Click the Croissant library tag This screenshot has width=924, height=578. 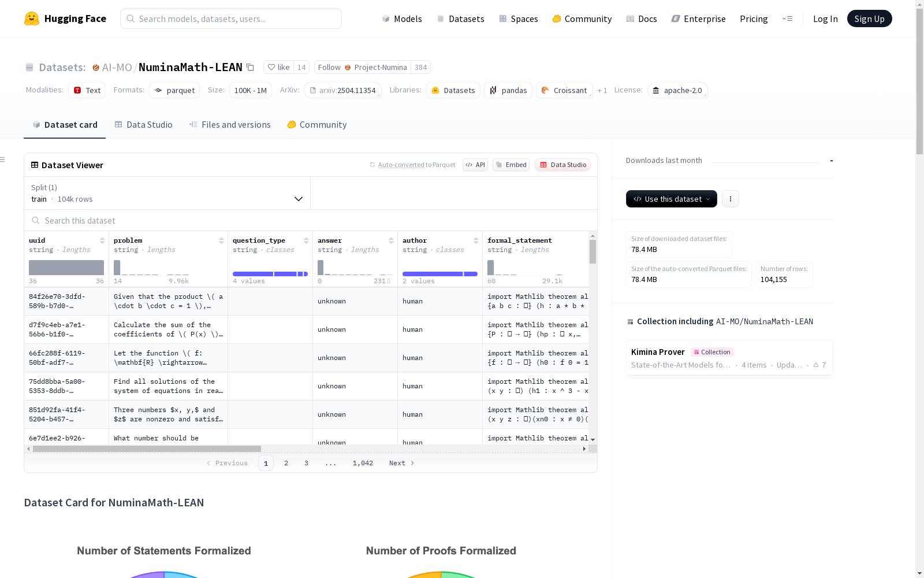[x=564, y=90]
